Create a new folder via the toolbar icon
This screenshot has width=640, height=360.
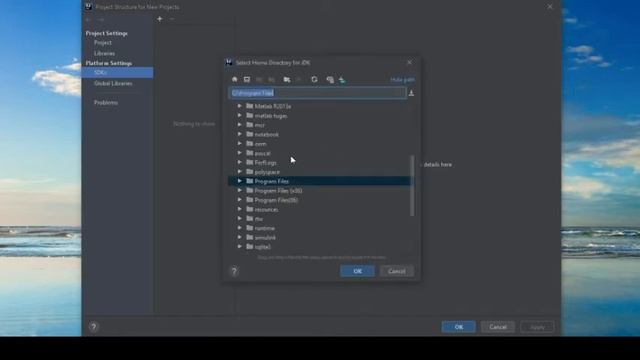(x=287, y=79)
